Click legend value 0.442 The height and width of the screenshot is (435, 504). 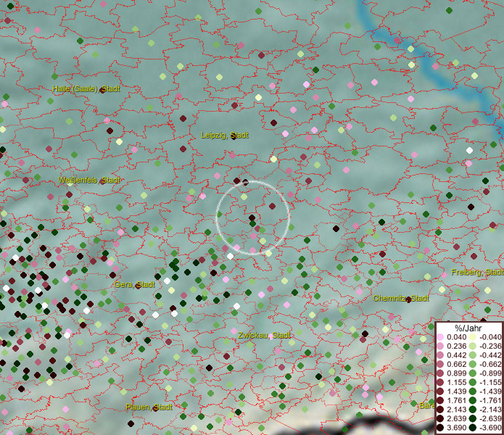pyautogui.click(x=456, y=355)
